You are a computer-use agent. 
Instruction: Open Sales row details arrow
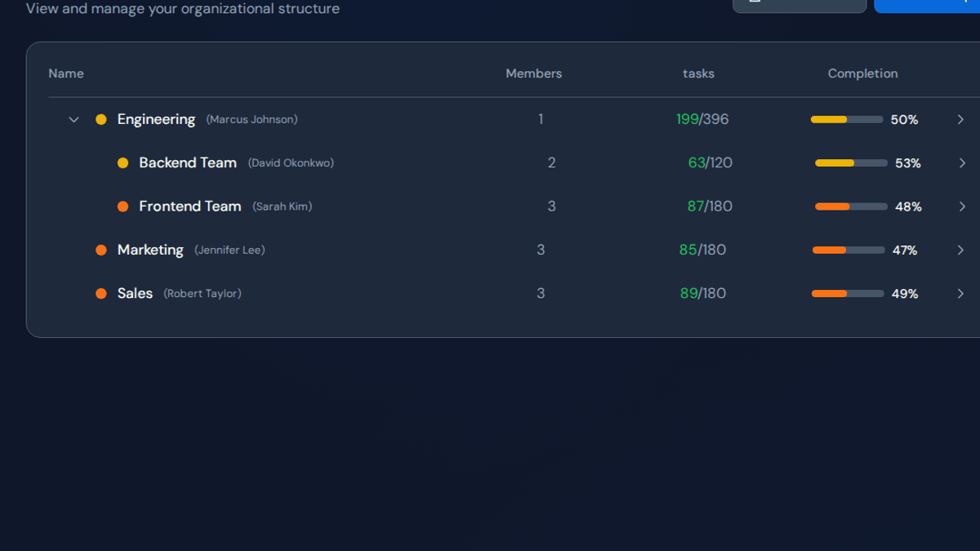960,294
